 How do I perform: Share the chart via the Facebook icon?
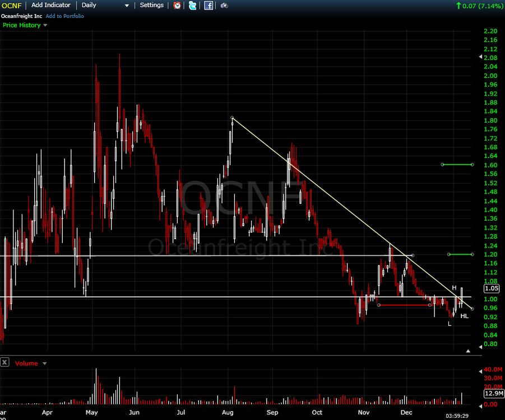pyautogui.click(x=209, y=5)
